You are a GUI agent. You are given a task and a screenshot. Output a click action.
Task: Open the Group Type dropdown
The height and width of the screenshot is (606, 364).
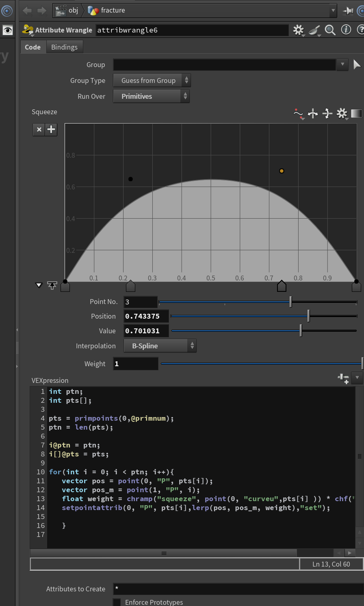tap(152, 80)
